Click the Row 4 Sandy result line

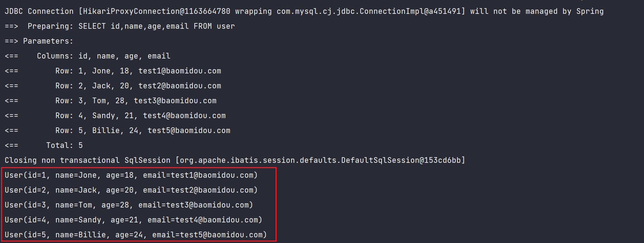(x=115, y=115)
